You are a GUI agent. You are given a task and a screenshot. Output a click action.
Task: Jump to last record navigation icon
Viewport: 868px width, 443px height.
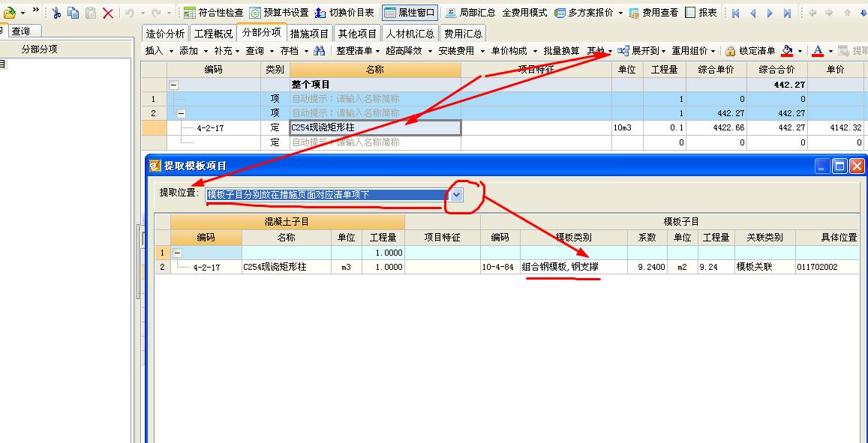click(x=787, y=13)
